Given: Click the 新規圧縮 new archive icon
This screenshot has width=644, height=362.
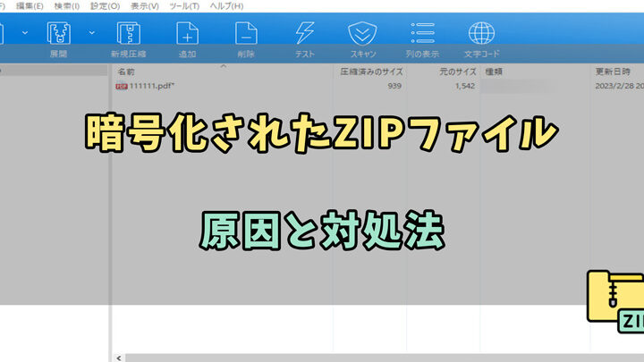Looking at the screenshot, I should click(126, 35).
